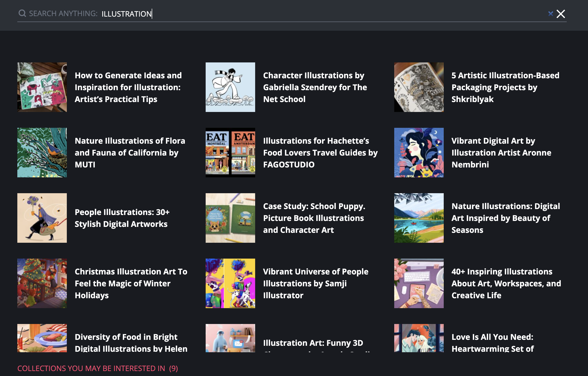Expand Collections You May Be Interested In
The height and width of the screenshot is (376, 588).
coord(98,368)
